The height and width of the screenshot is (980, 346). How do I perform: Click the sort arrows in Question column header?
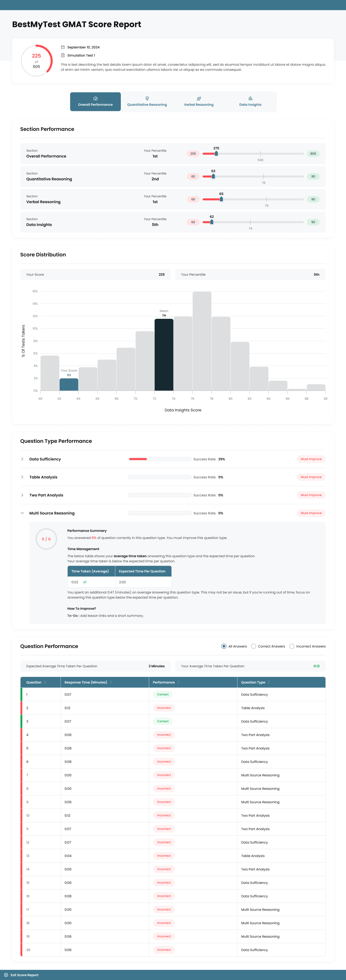[45, 682]
